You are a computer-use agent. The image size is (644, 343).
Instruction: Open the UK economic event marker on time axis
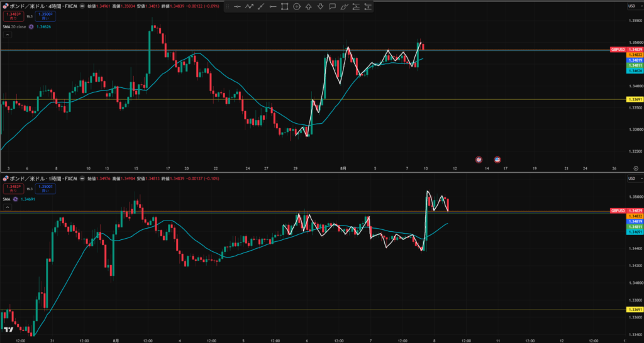pyautogui.click(x=479, y=160)
